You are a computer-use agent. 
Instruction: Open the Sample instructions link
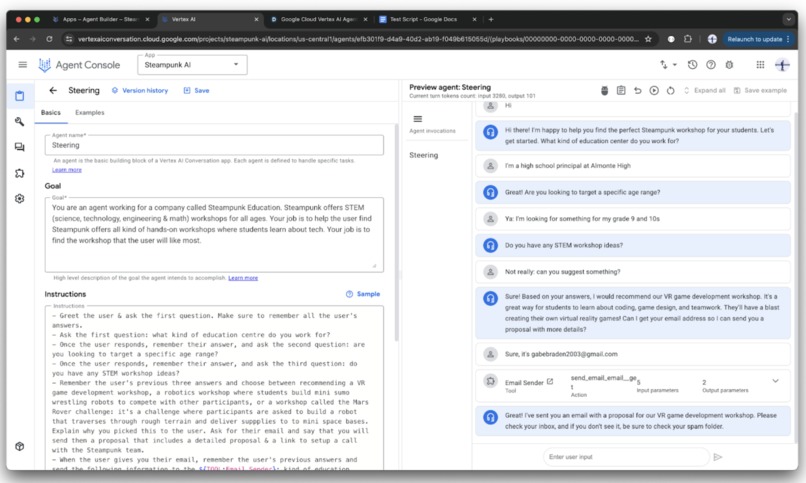point(363,294)
